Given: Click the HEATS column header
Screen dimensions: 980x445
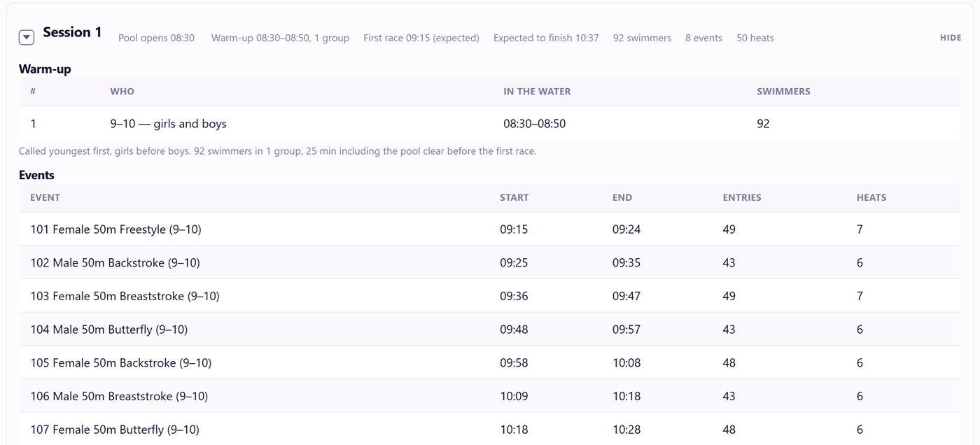Looking at the screenshot, I should (871, 197).
